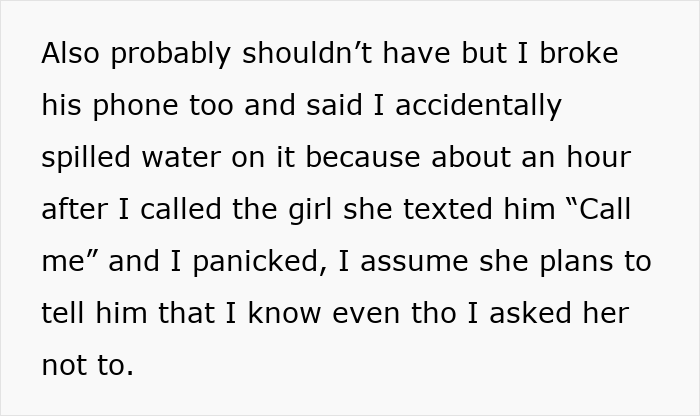Screen dimensions: 700x416
Task: Click the word "spilled" in the paragraph
Action: pyautogui.click(x=88, y=158)
